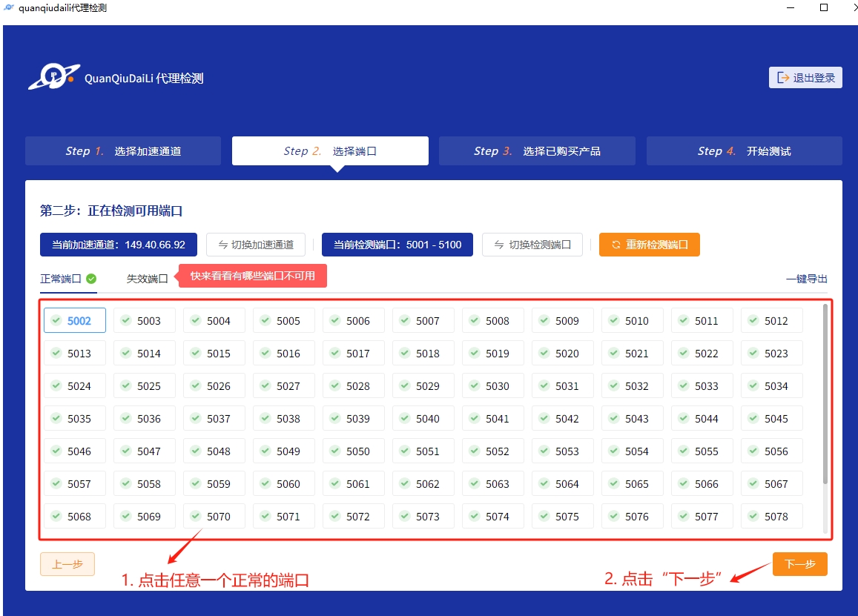Click the 一键导出 link
This screenshot has height=616, width=858.
(806, 279)
